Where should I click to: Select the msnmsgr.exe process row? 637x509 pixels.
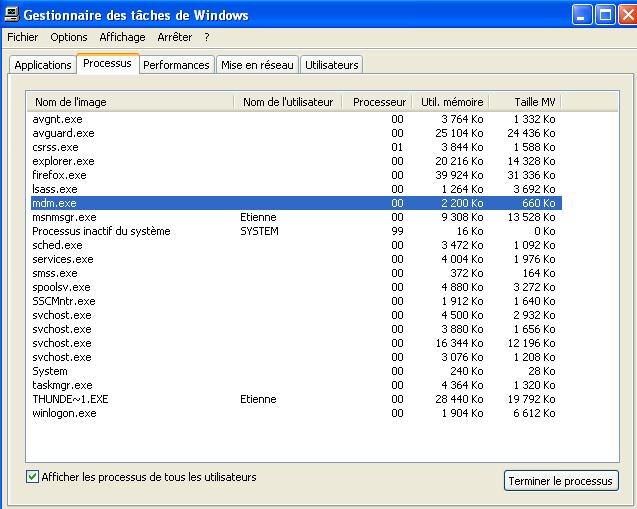64,217
